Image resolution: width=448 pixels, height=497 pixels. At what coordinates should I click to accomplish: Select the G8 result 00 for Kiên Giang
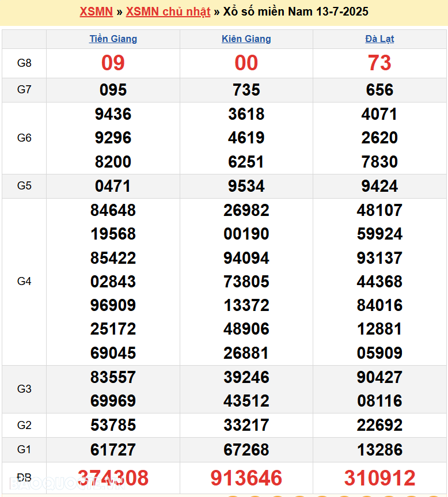(x=246, y=63)
